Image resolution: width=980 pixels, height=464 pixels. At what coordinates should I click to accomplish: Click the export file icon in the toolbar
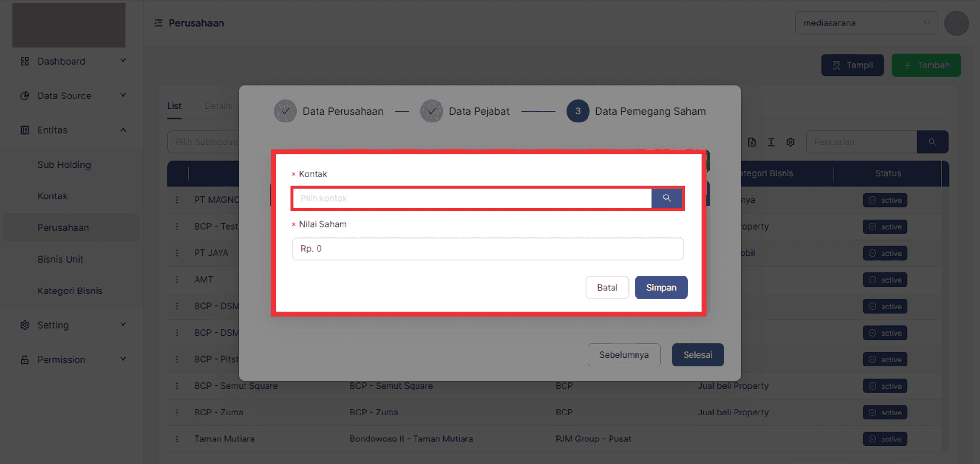[752, 142]
